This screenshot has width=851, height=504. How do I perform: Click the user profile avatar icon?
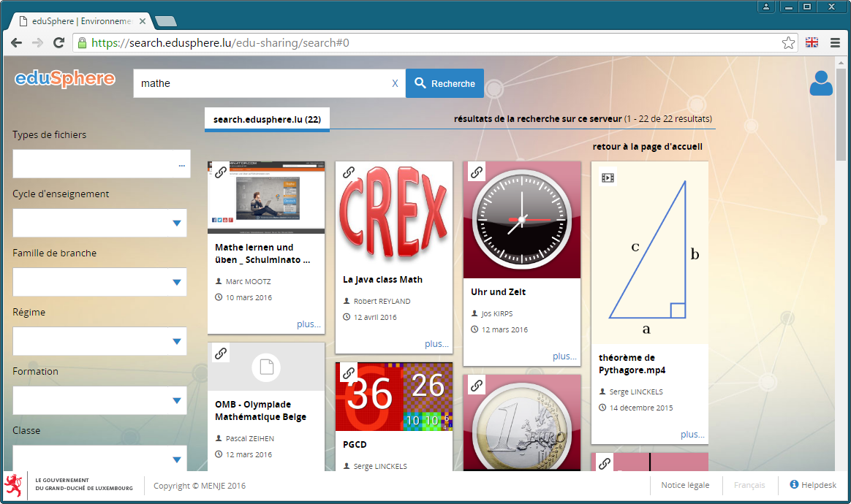coord(821,83)
